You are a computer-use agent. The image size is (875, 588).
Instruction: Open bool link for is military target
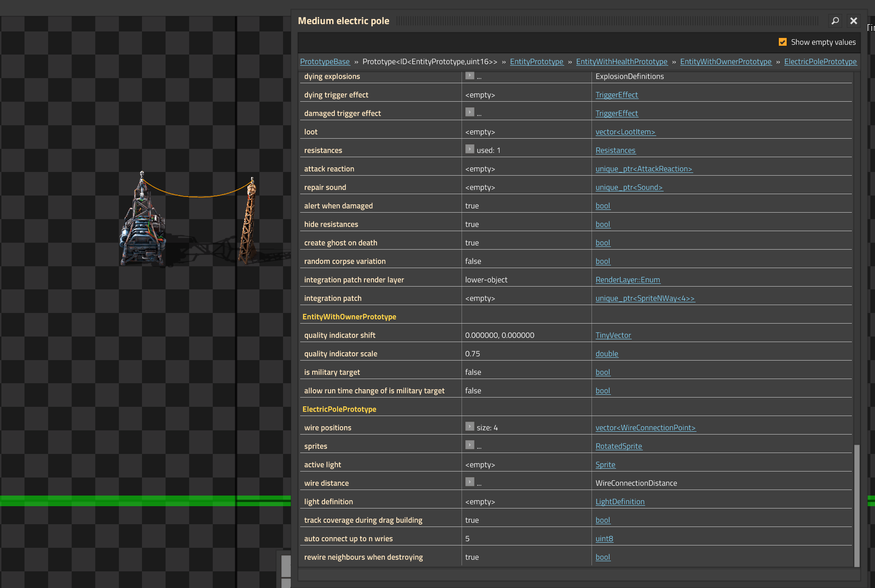(603, 372)
